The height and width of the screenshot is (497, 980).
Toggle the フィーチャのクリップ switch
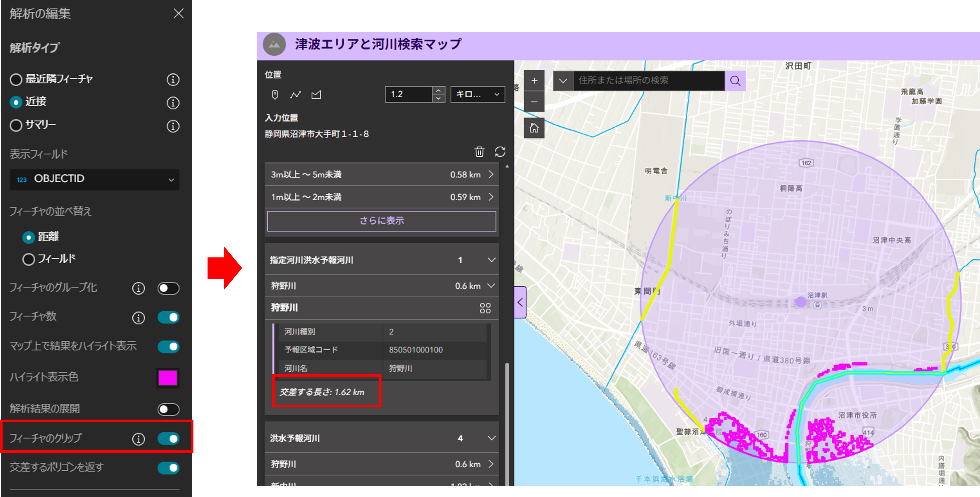(168, 438)
